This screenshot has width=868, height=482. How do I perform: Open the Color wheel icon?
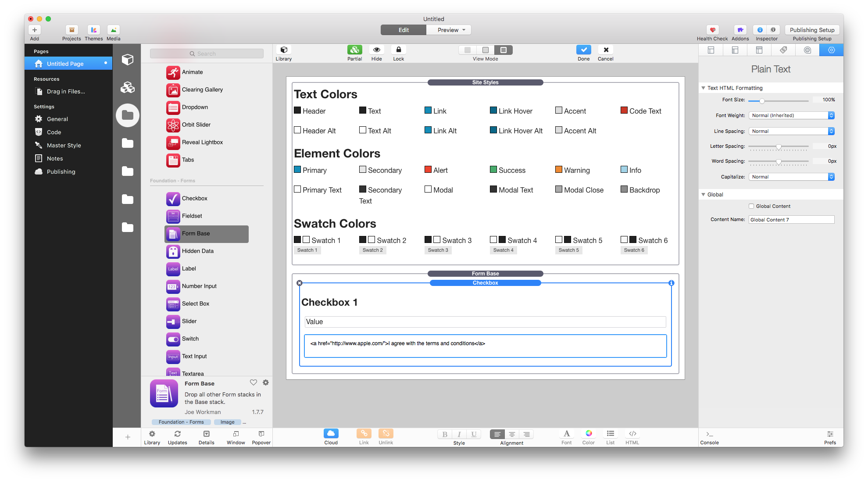589,434
